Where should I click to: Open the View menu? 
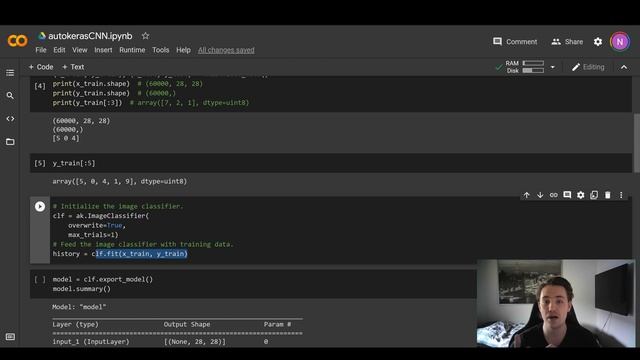(80, 50)
